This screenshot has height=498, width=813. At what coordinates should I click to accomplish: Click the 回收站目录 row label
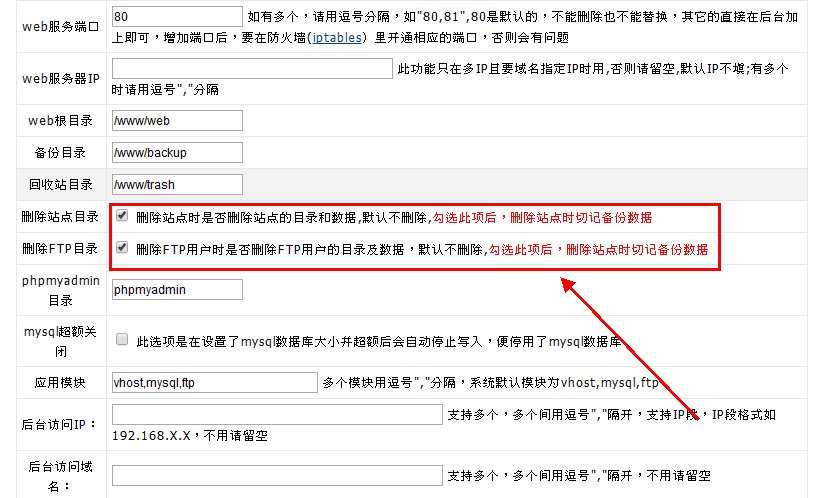(x=59, y=185)
